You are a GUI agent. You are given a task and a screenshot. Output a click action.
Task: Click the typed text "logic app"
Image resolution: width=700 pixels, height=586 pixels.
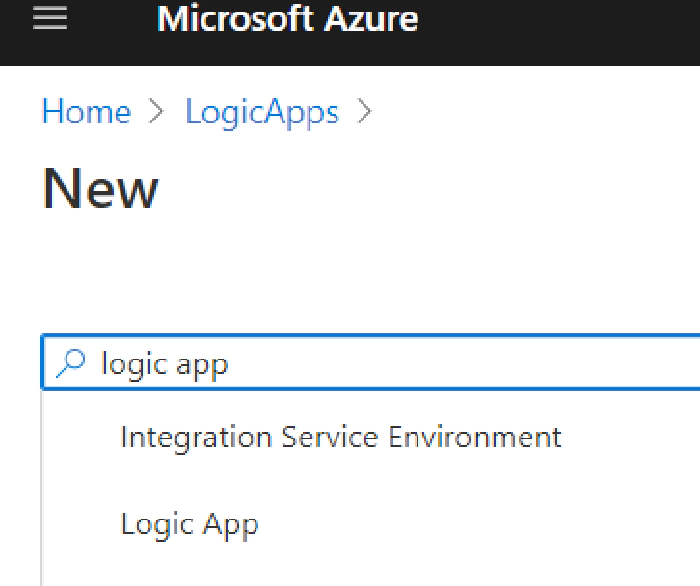pos(165,365)
